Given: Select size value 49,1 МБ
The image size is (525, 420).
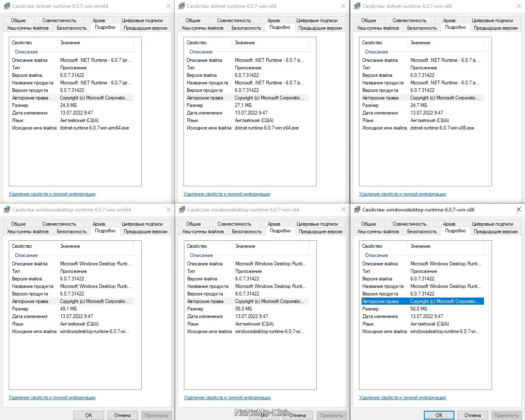Looking at the screenshot, I should (69, 309).
